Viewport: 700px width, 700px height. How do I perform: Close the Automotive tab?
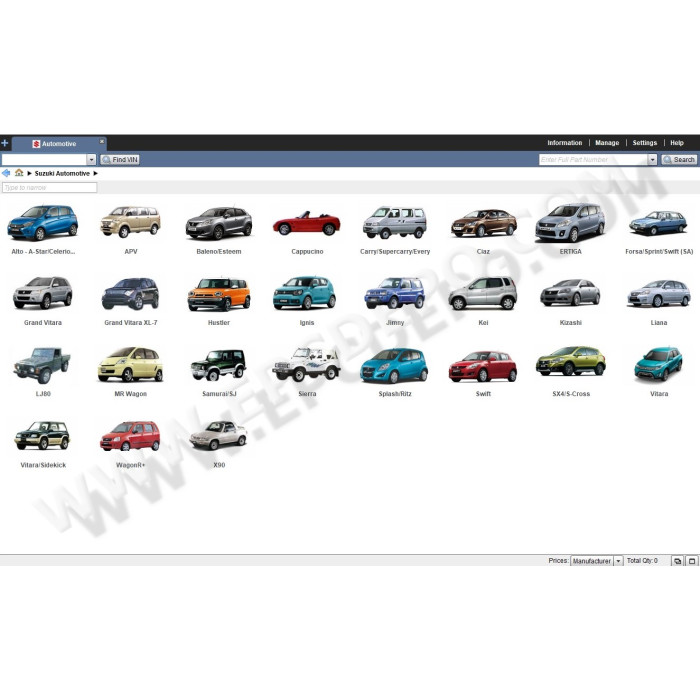tap(102, 141)
